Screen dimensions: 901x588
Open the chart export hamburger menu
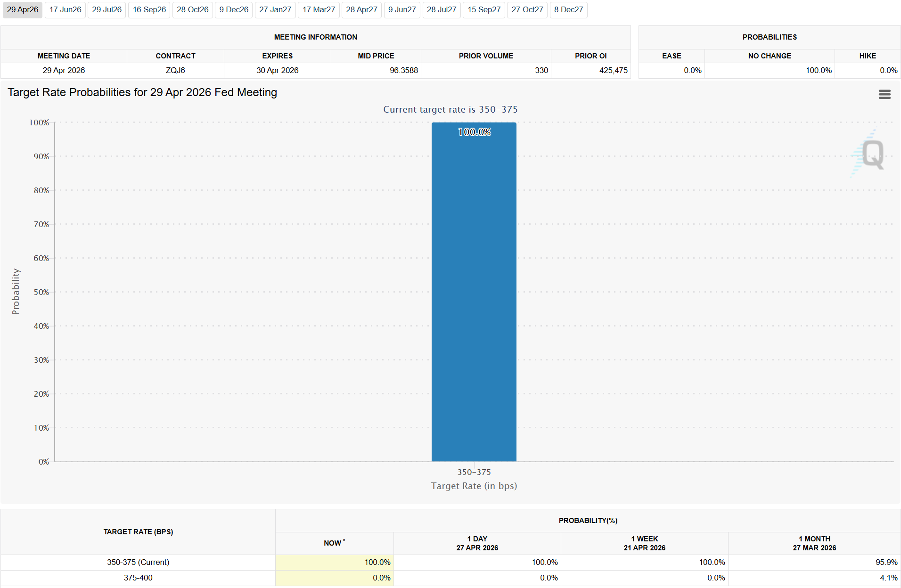click(x=885, y=94)
